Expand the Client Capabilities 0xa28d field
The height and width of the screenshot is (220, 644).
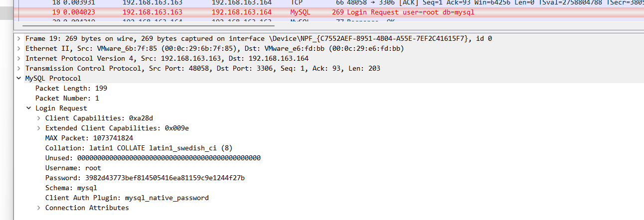[x=39, y=118]
